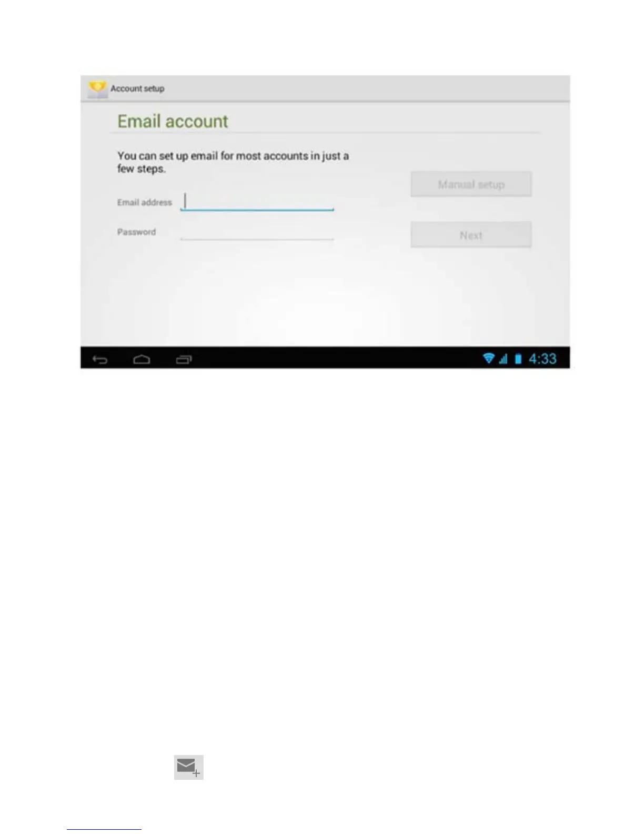This screenshot has width=644, height=834.
Task: Tap the Email app icon in the title bar
Action: (97, 88)
